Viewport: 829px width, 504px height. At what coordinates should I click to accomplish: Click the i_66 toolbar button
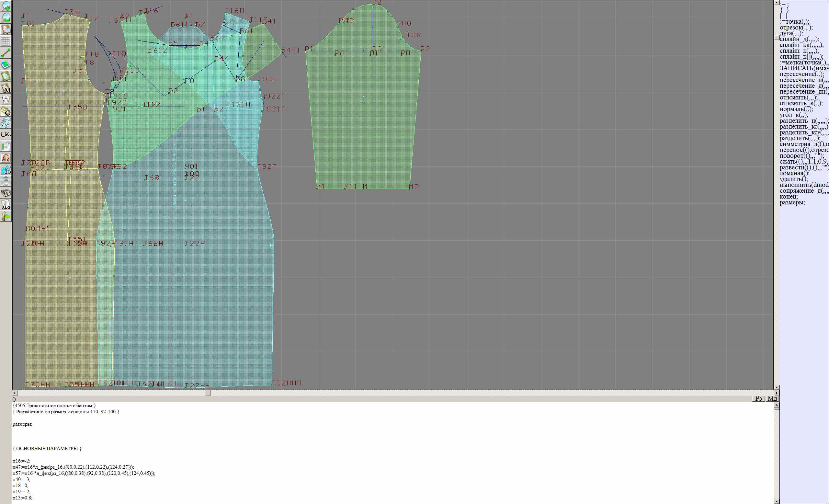(x=6, y=134)
